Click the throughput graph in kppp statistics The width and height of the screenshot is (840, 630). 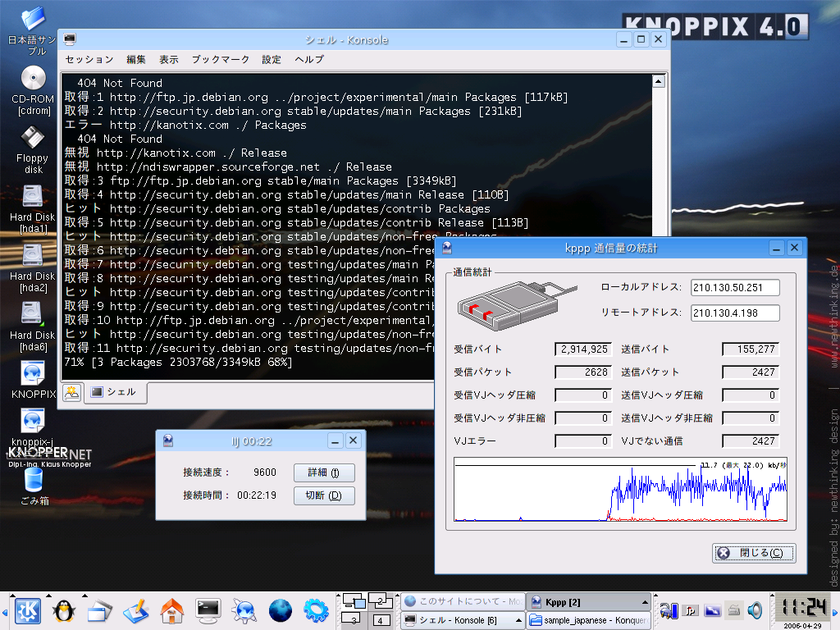point(621,490)
